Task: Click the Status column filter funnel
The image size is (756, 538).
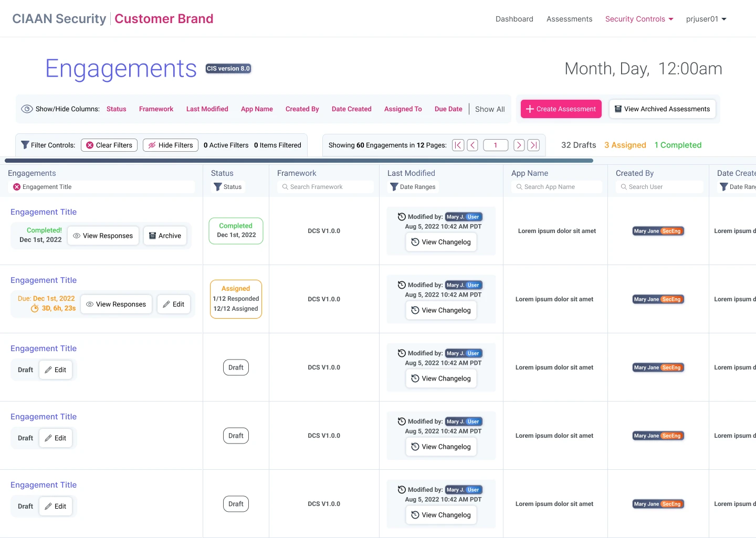Action: coord(218,187)
